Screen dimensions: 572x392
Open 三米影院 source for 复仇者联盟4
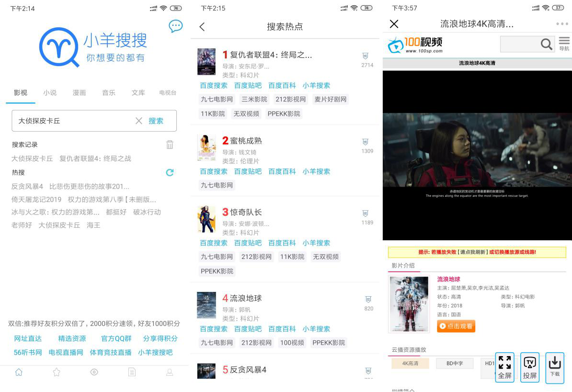tap(254, 100)
